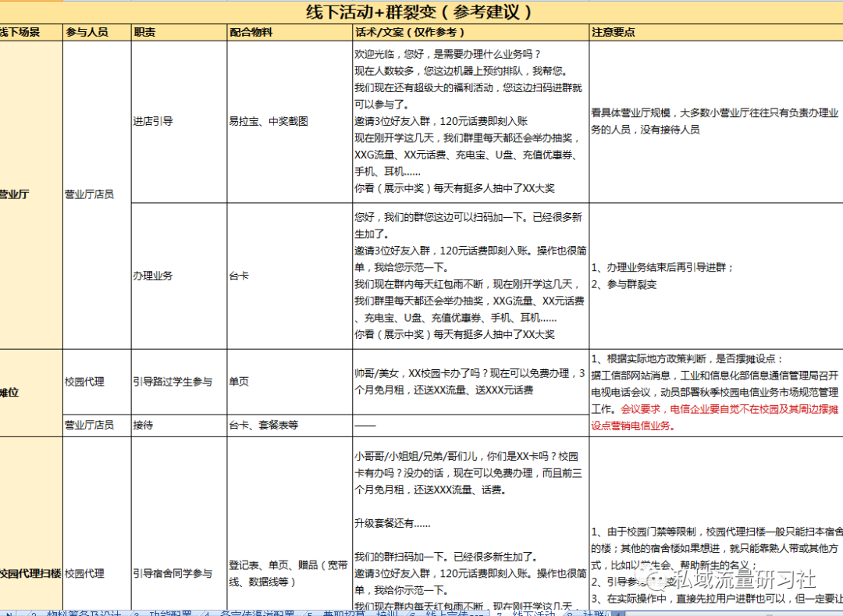Select the 引导路过学生参与 cell
Screen dimensions: 843x616
pyautogui.click(x=179, y=383)
